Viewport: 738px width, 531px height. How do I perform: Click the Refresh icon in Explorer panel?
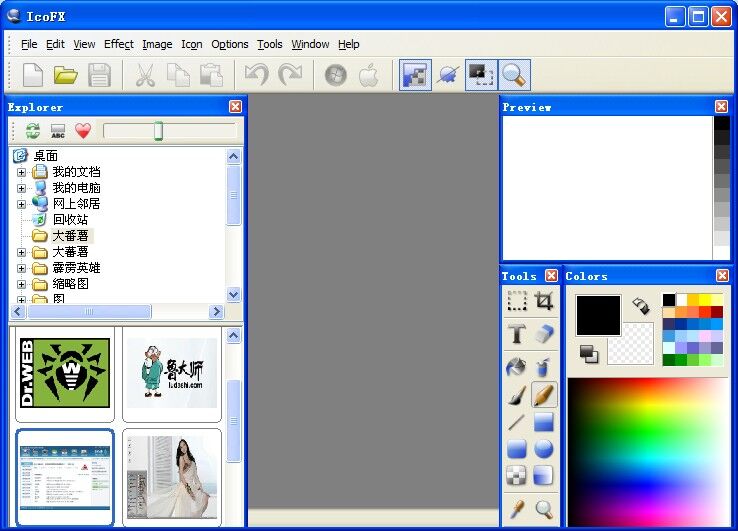pyautogui.click(x=33, y=131)
